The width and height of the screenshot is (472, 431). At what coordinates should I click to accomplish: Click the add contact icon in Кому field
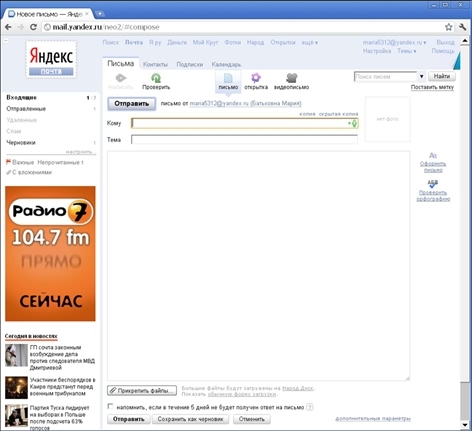(x=353, y=123)
